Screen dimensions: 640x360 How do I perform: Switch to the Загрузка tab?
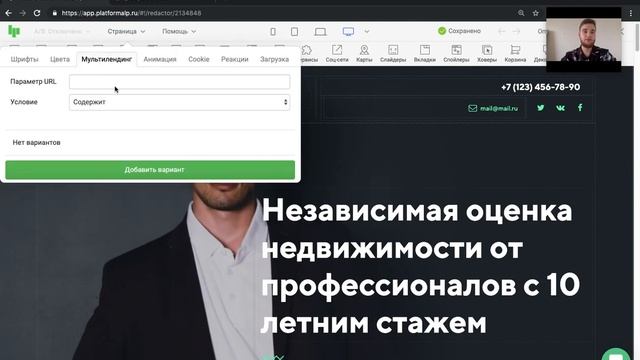(274, 59)
